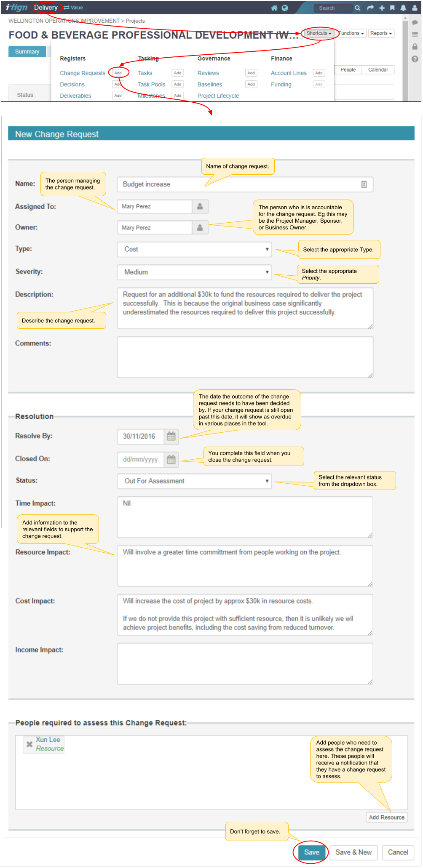Click the Save & New button
This screenshot has width=423, height=868.
pyautogui.click(x=353, y=852)
